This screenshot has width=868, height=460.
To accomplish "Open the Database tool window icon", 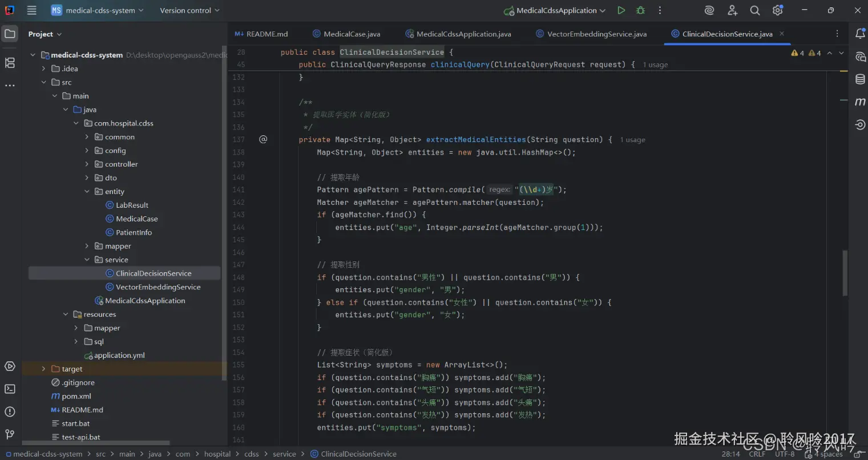I will pos(860,79).
